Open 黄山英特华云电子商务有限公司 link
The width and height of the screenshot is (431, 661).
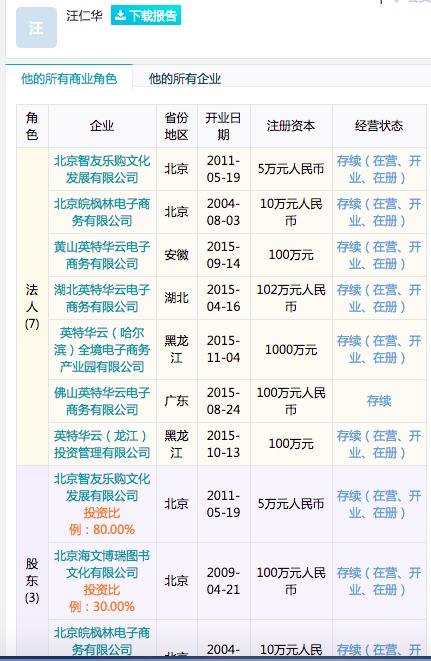(x=102, y=255)
